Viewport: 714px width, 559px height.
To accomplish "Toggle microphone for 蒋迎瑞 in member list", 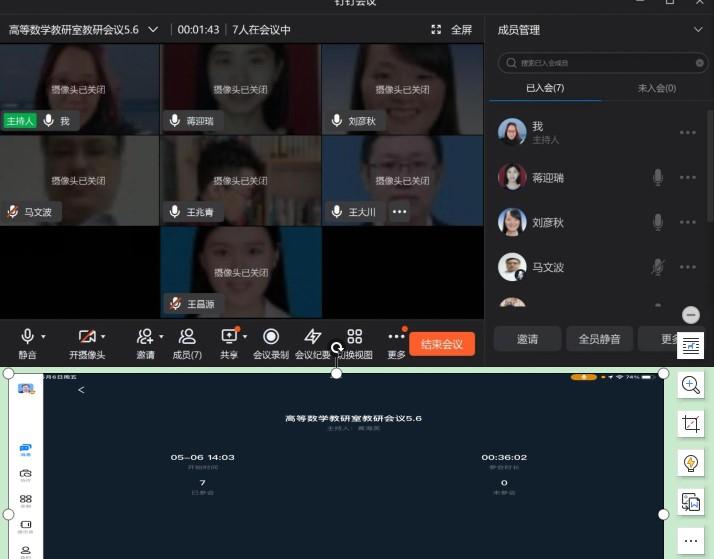I will click(658, 177).
